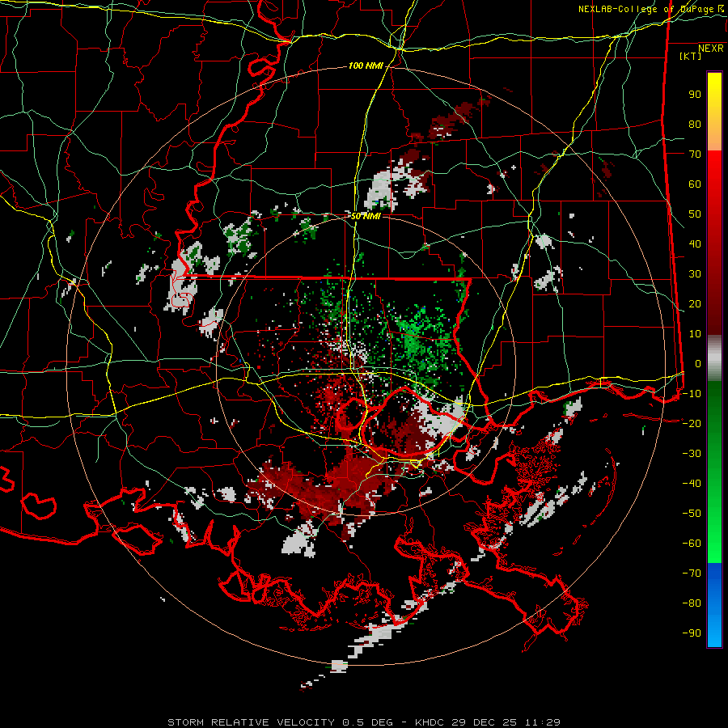Image resolution: width=728 pixels, height=728 pixels.
Task: Click the -90 value on velocity scale
Action: 692,633
